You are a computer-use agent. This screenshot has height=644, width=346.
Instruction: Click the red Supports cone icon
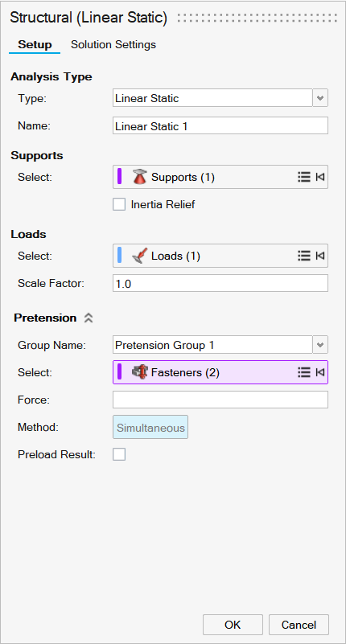pyautogui.click(x=140, y=177)
